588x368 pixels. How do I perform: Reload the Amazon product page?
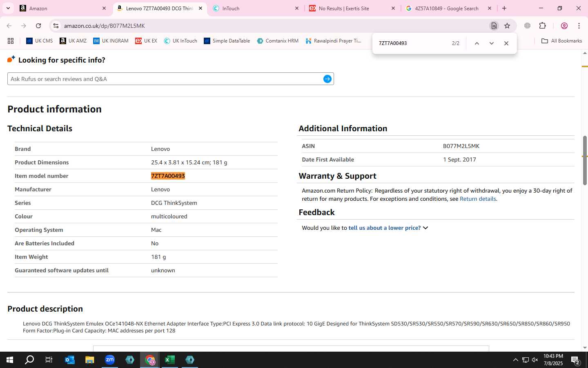pos(38,26)
